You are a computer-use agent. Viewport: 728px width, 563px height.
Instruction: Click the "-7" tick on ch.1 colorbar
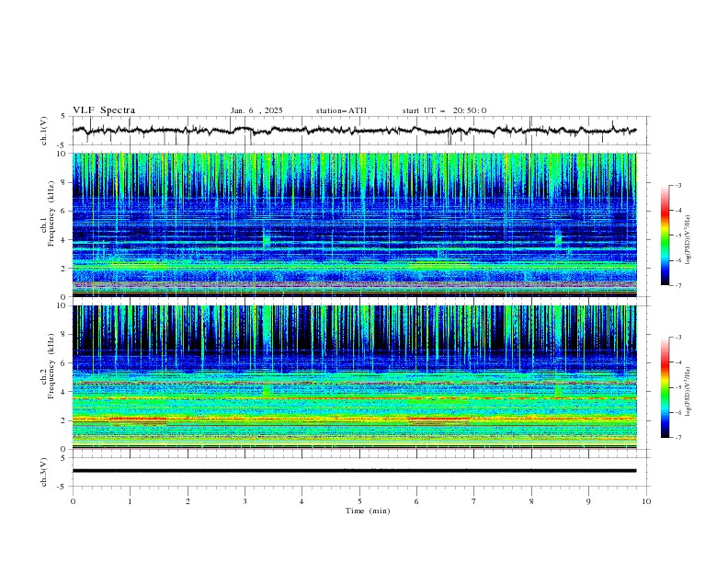pos(677,285)
